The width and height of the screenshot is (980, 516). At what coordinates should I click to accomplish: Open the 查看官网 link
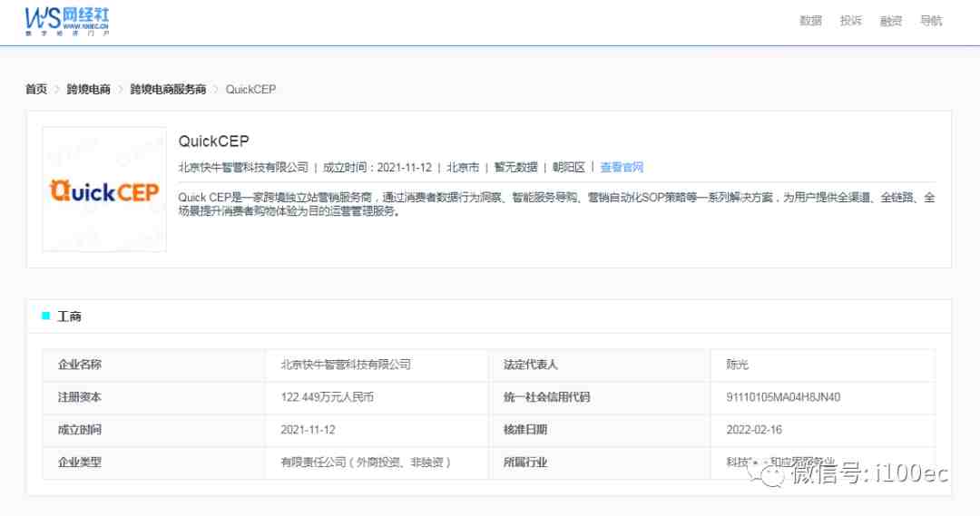pos(622,167)
